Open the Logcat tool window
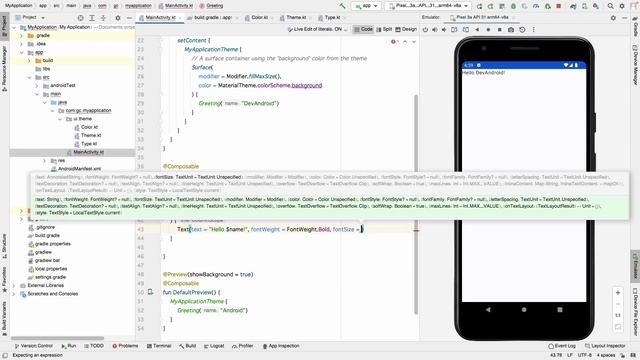The height and width of the screenshot is (360, 640). (214, 346)
